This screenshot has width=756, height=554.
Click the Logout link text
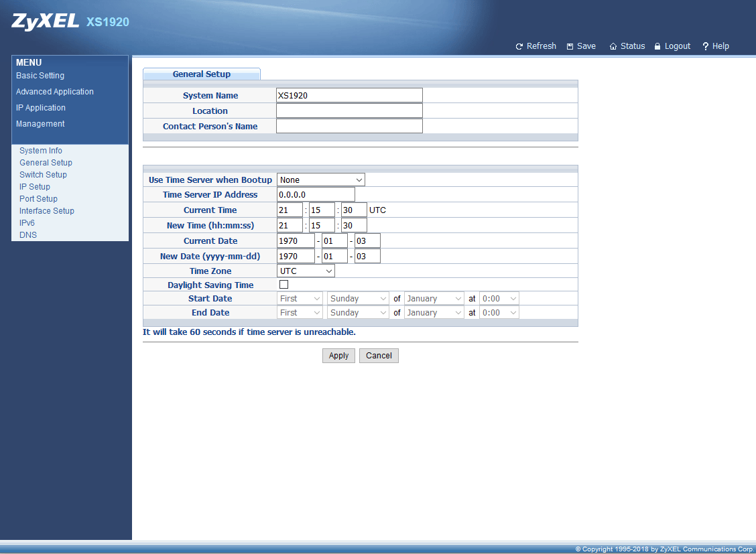[678, 46]
